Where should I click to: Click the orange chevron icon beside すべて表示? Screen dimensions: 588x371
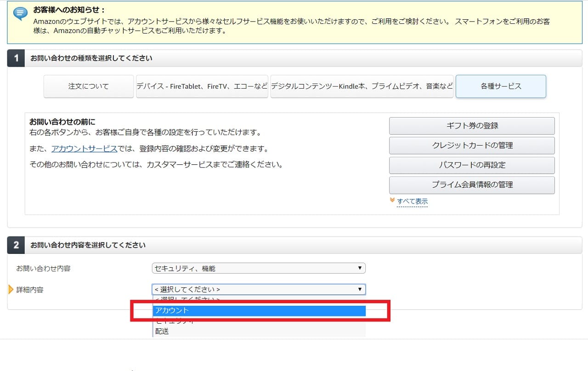392,201
